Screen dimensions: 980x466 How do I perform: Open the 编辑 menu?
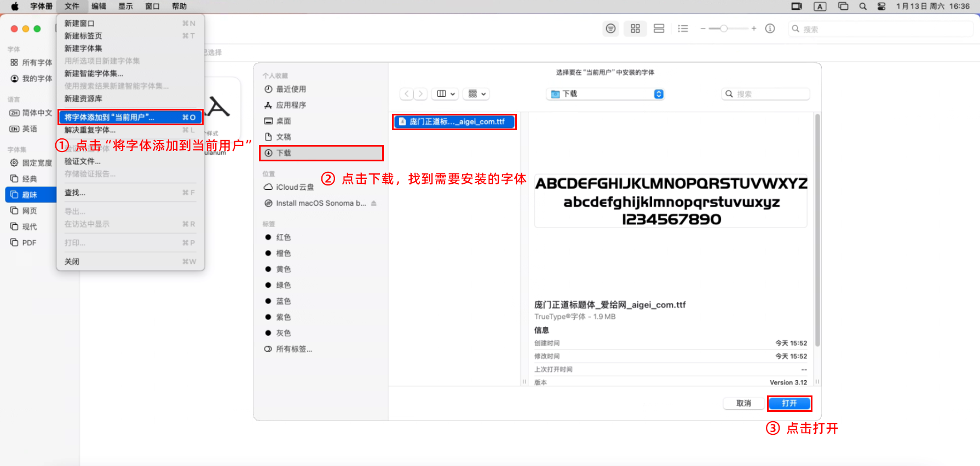(x=99, y=7)
